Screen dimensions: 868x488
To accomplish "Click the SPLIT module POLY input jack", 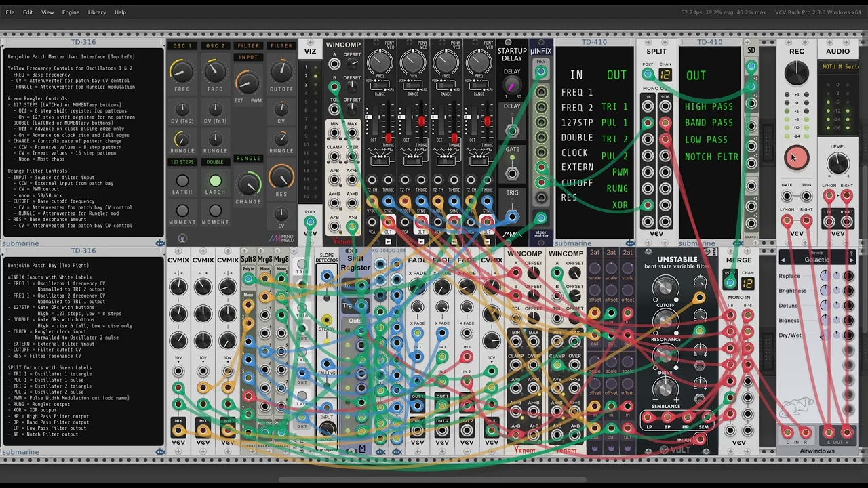I will (x=648, y=75).
